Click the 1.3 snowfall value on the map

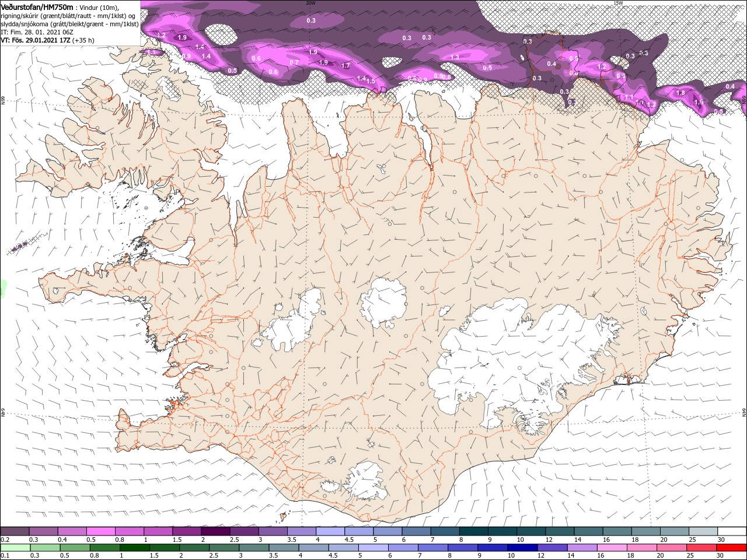(x=455, y=57)
